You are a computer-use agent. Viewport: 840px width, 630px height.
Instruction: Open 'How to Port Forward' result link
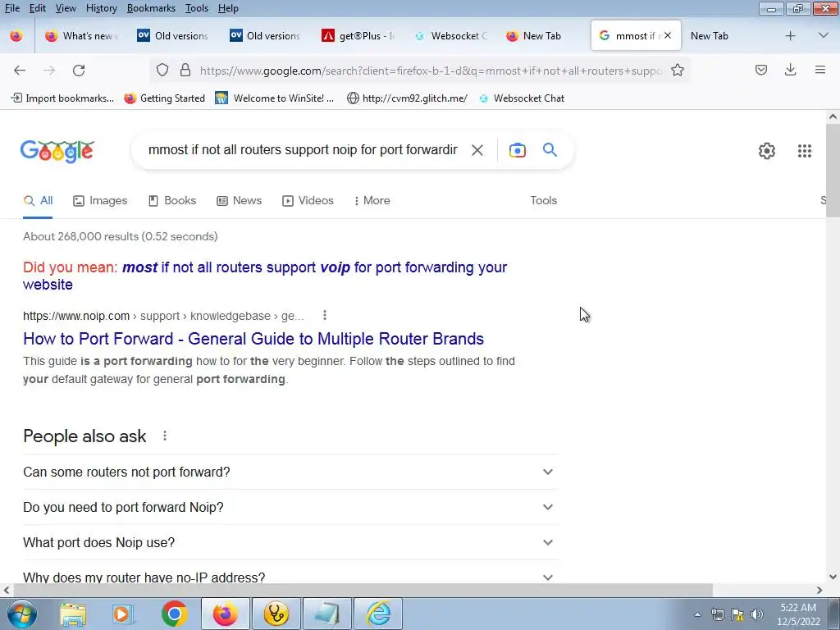(253, 339)
